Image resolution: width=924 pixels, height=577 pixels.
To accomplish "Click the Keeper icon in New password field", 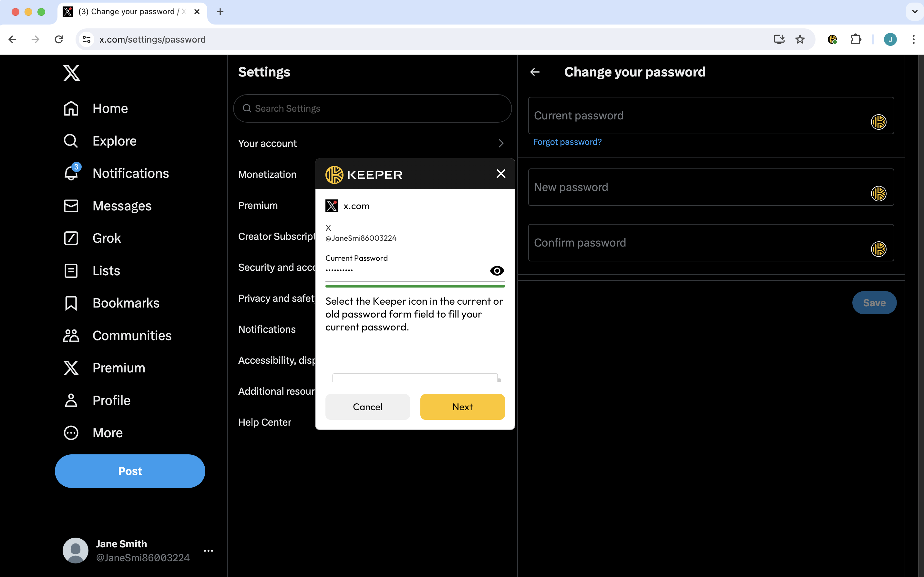I will tap(878, 194).
